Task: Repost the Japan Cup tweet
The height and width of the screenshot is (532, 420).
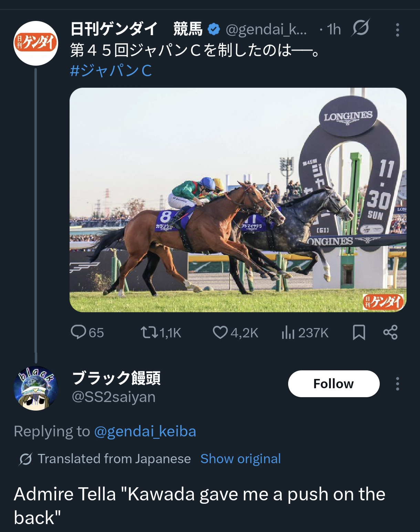Action: tap(149, 332)
